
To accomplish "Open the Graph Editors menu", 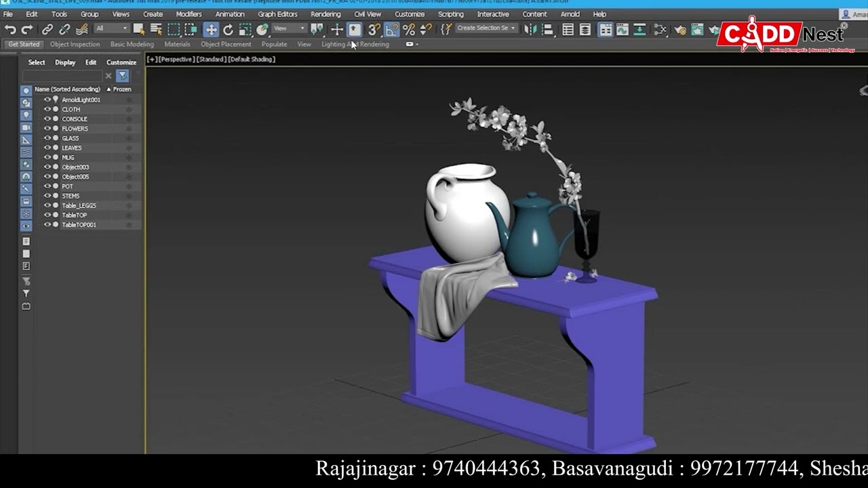I will click(x=277, y=14).
